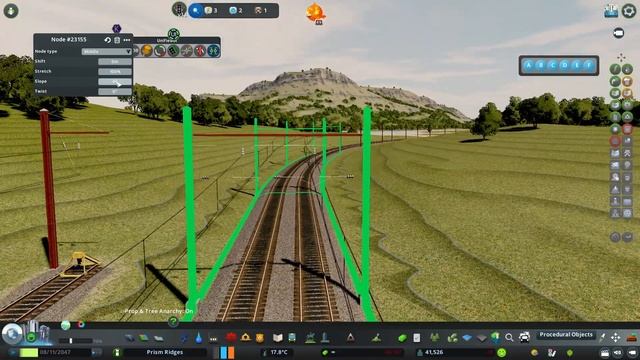Viewport: 640px width, 360px height.
Task: Click the green circular icon above UnifiedUI bar
Action: point(173,34)
